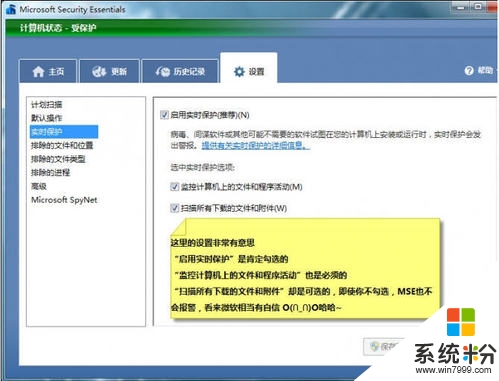
Task: Open the 主页 home tab
Action: click(x=48, y=71)
